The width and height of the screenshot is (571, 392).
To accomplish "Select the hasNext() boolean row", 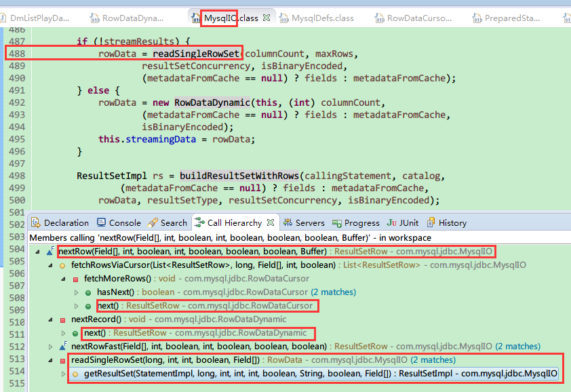I will (x=227, y=292).
